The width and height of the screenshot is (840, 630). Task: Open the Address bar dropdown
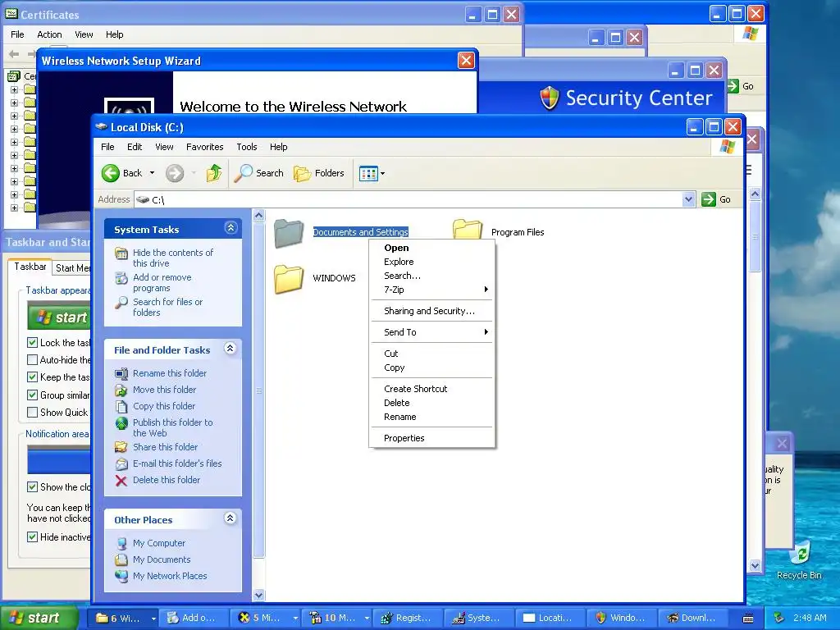click(x=689, y=199)
